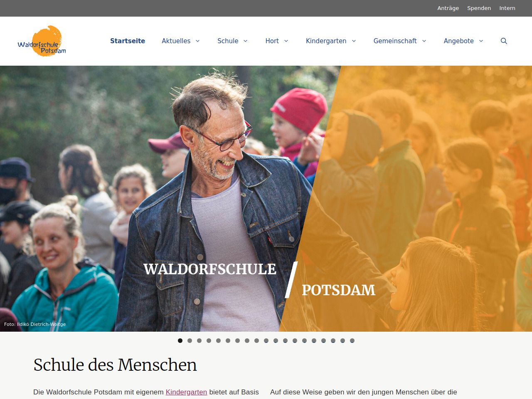Expand the Aktuelles menu chevron
Viewport: 532px width, 399px height.
pos(198,41)
